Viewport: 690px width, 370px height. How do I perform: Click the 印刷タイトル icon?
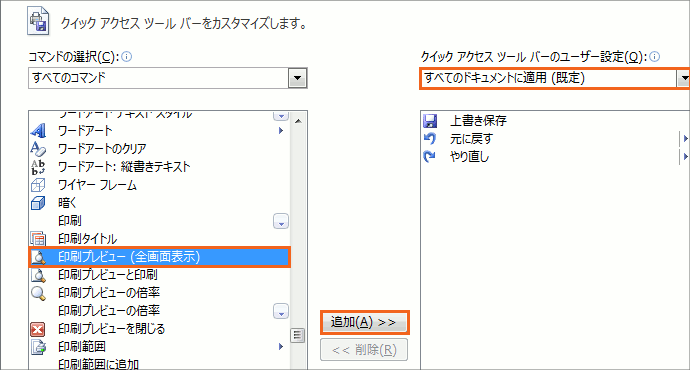[38, 239]
